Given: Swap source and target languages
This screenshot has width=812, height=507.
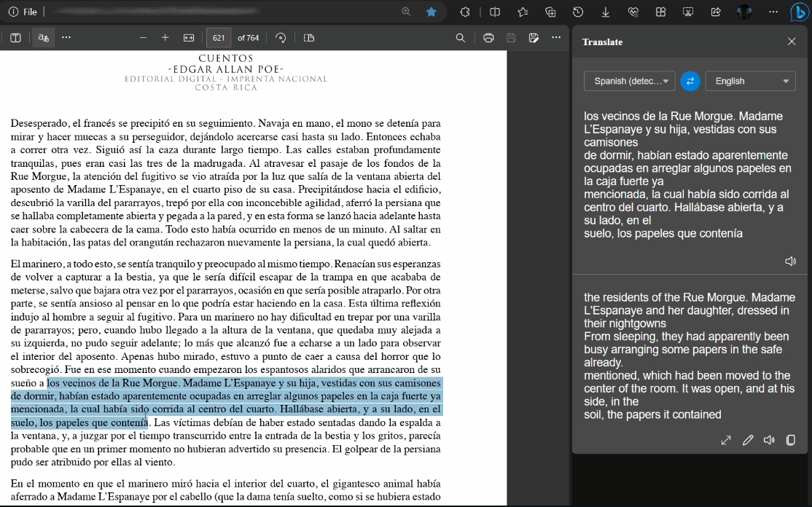Looking at the screenshot, I should point(690,82).
